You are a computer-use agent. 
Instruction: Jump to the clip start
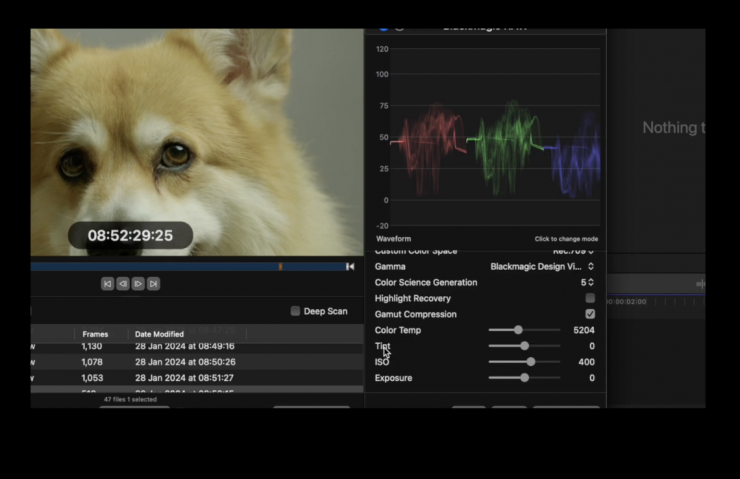point(107,284)
